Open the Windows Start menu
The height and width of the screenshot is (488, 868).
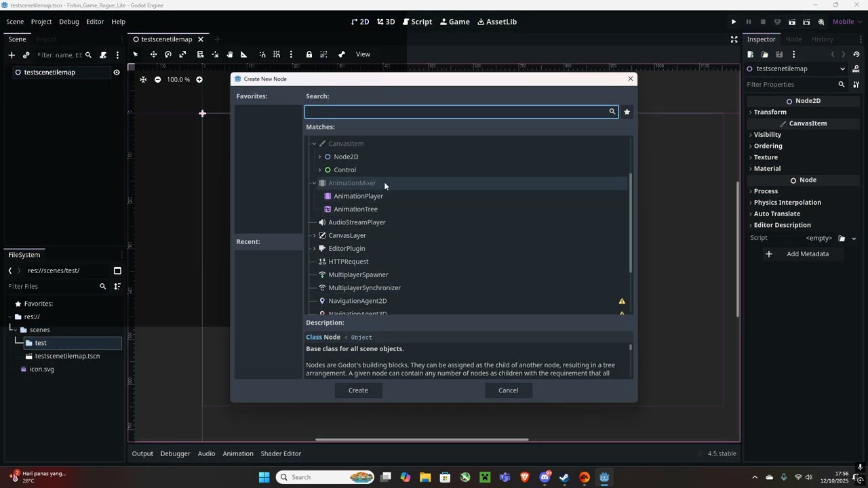[x=264, y=477]
